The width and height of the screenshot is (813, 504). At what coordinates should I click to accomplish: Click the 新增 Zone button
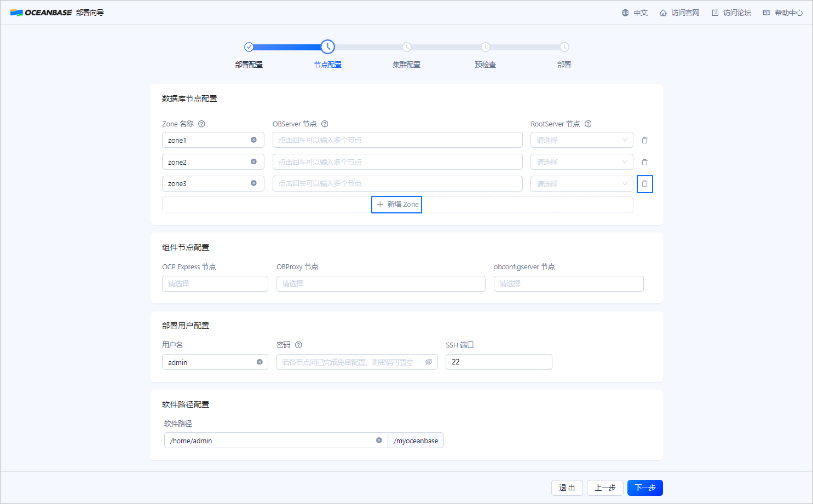coord(397,204)
